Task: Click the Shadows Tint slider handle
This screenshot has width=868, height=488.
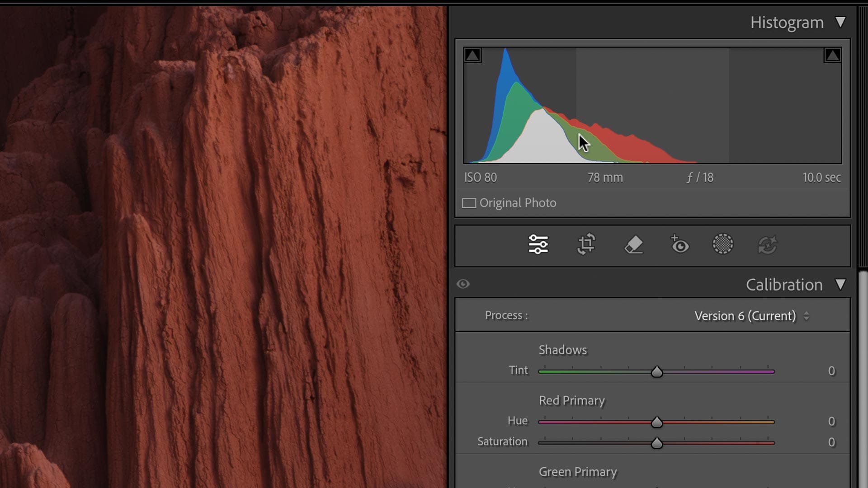Action: (657, 372)
